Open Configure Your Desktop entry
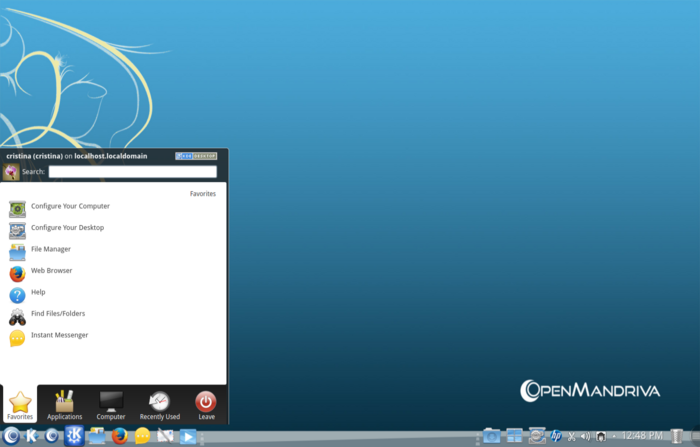This screenshot has width=700, height=447. pyautogui.click(x=112, y=230)
